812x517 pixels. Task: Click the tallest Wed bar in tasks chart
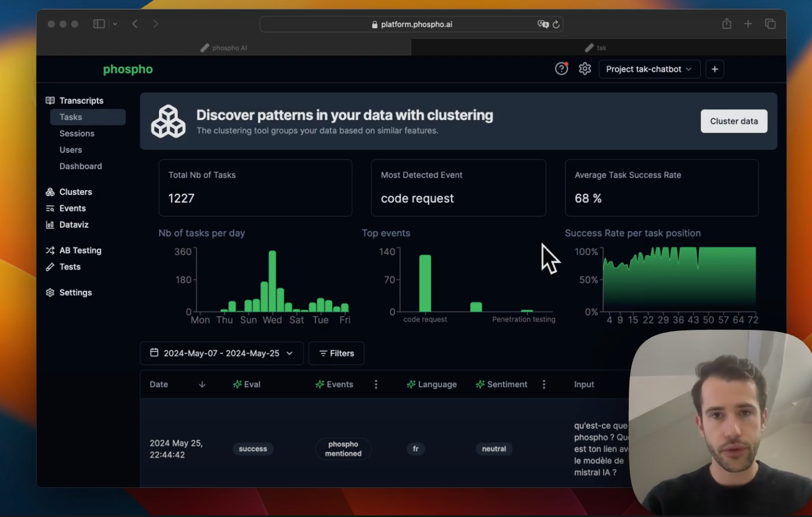click(x=272, y=281)
